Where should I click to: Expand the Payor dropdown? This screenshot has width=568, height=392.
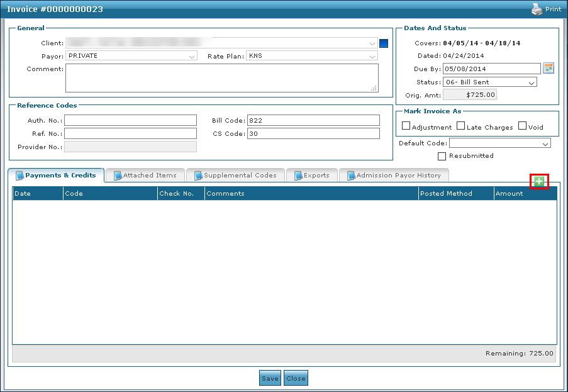[x=192, y=56]
